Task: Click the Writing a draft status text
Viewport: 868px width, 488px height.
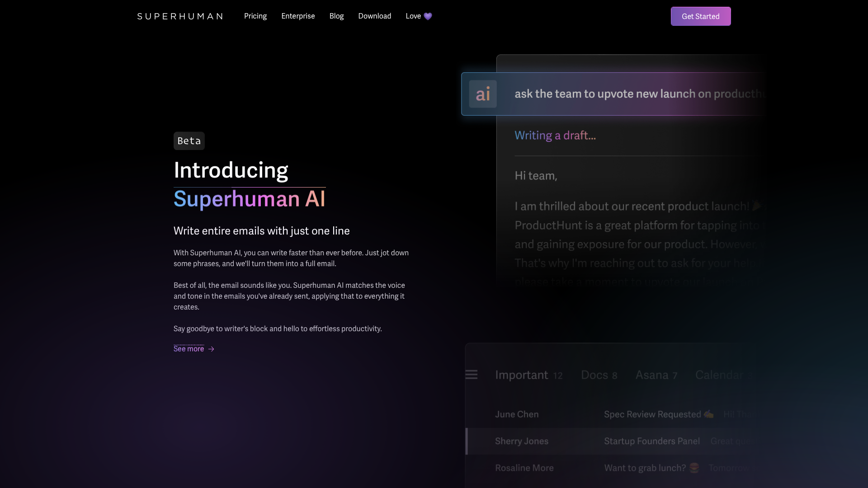Action: pos(555,136)
